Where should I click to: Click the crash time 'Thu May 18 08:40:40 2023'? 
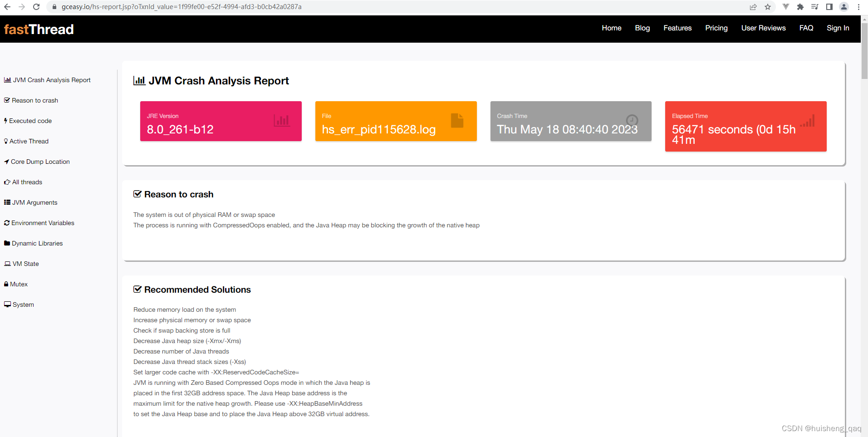[x=567, y=130]
